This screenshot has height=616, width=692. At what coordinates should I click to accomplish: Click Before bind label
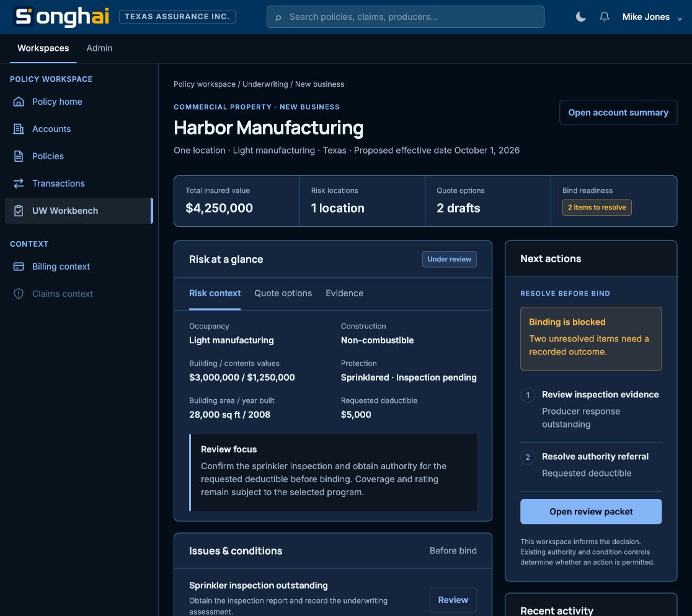click(453, 551)
